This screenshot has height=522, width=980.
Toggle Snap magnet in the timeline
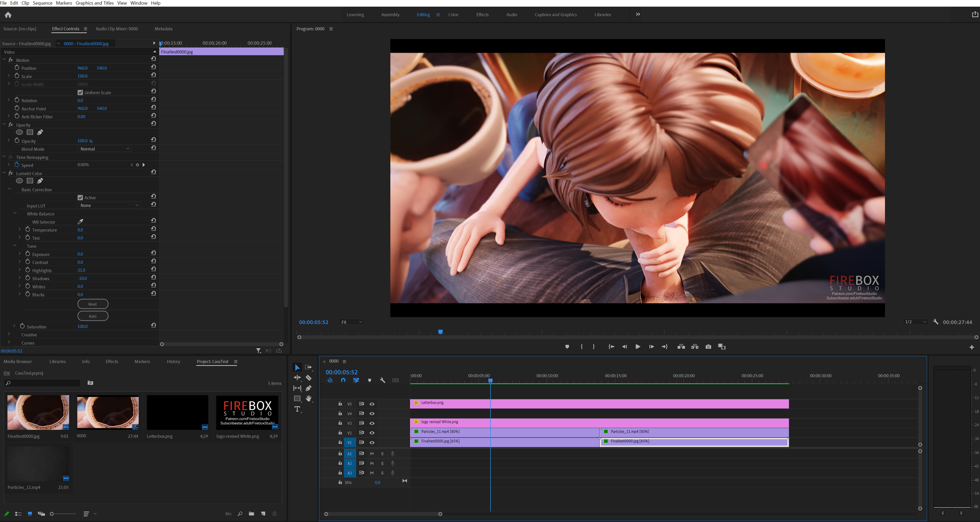tap(343, 381)
